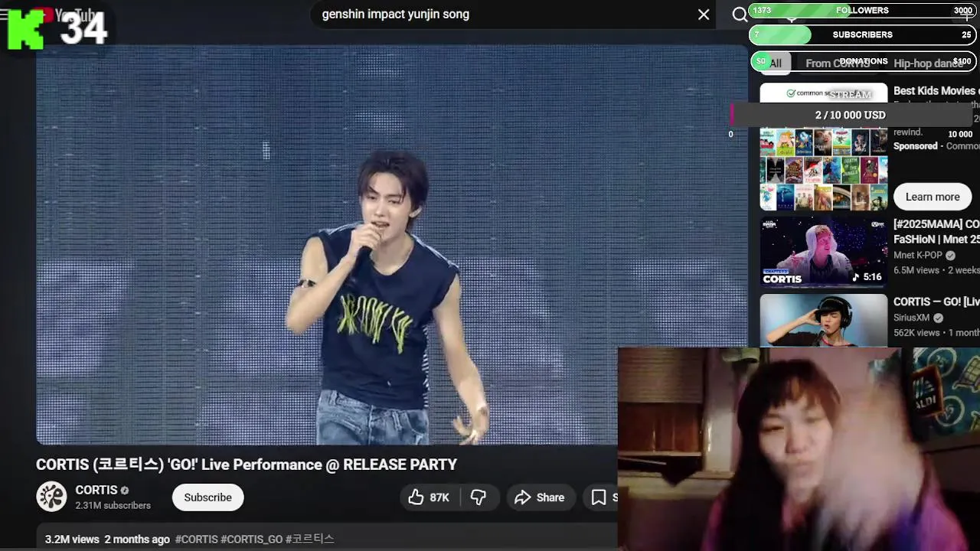This screenshot has height=551, width=980.
Task: Click the magnifier search icon
Action: point(740,15)
